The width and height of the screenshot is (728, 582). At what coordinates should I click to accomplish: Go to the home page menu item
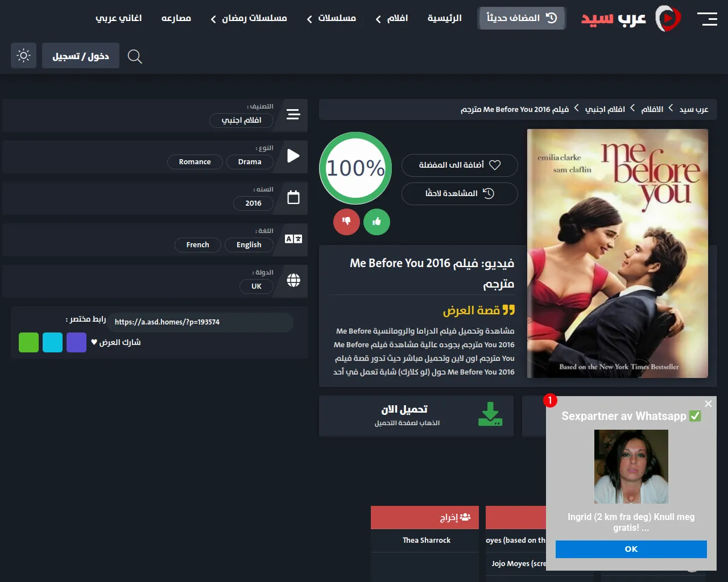[445, 18]
